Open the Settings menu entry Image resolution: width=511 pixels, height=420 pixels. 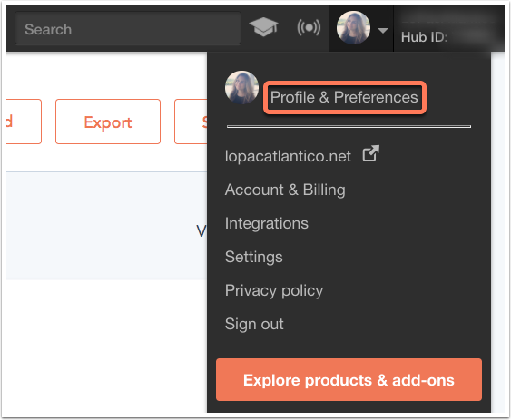coord(254,257)
